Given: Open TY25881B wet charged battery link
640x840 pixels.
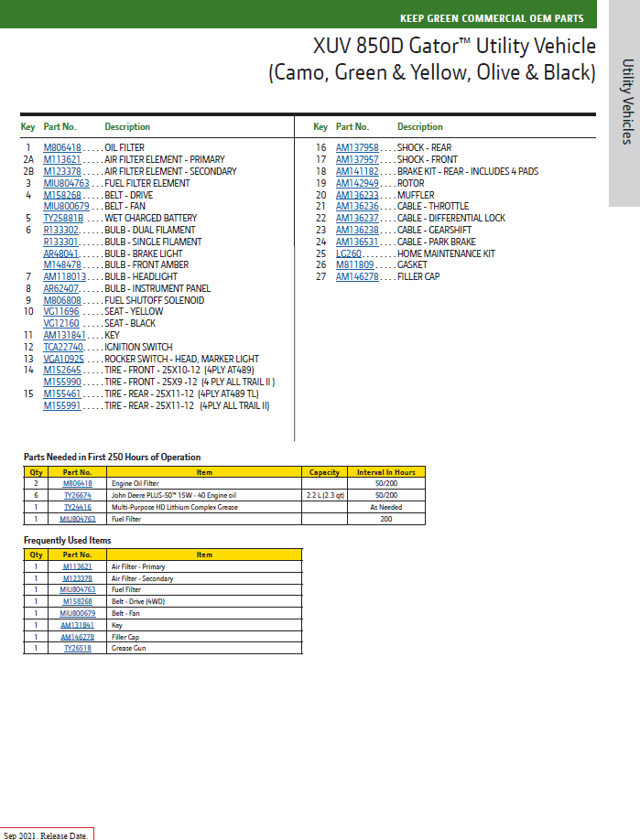Looking at the screenshot, I should [x=63, y=218].
